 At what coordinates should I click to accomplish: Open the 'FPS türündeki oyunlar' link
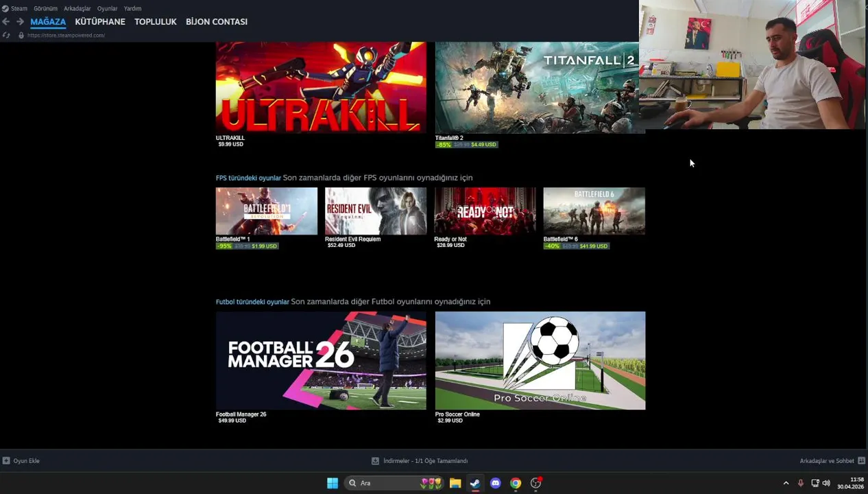pyautogui.click(x=248, y=178)
